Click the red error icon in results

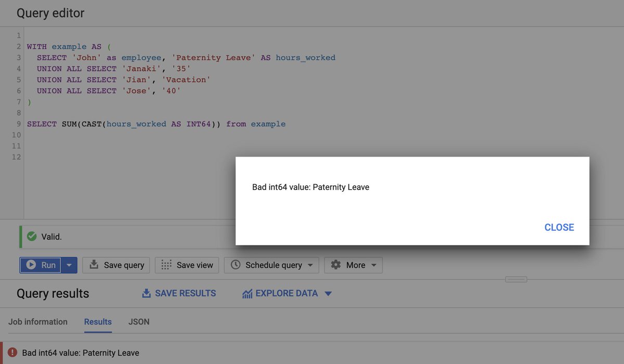[12, 353]
